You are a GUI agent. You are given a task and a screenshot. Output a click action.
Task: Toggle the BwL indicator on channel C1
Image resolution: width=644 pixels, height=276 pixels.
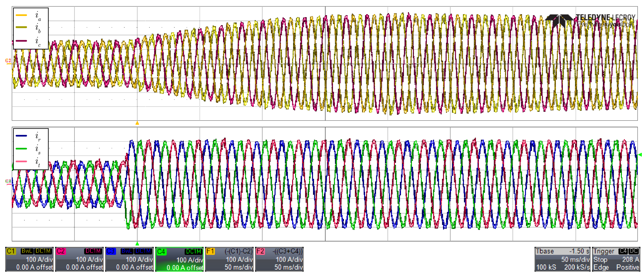pos(27,251)
